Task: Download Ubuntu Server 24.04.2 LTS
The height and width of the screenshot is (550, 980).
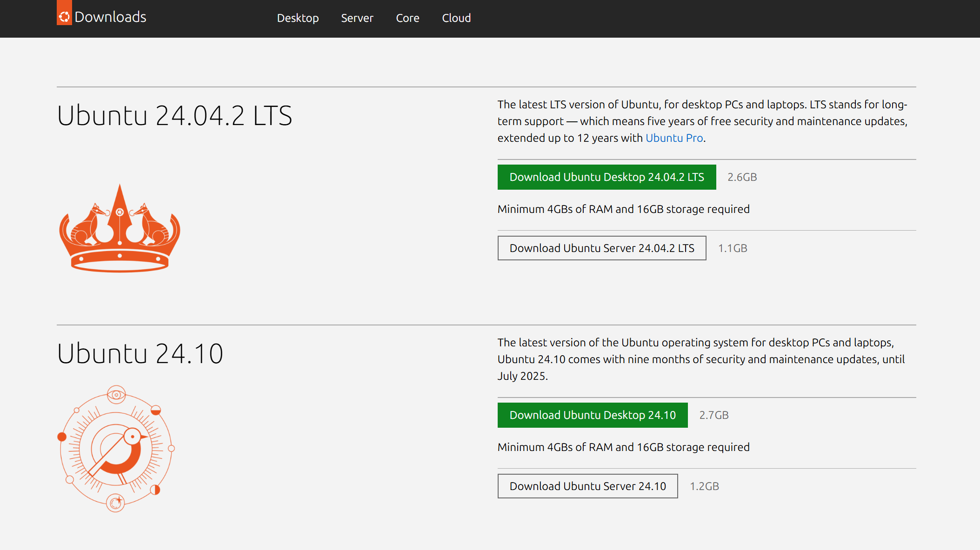Action: [x=601, y=248]
